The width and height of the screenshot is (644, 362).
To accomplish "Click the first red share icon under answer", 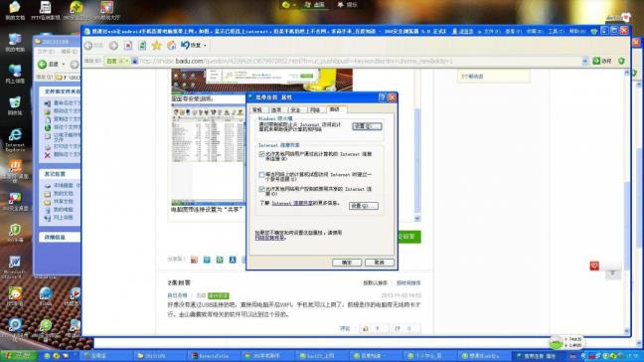I will [194, 260].
